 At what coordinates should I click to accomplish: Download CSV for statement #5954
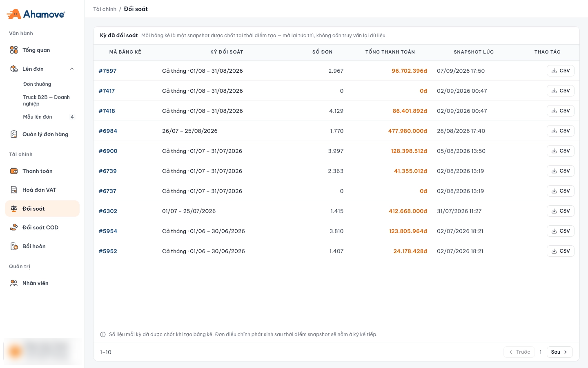pos(561,231)
